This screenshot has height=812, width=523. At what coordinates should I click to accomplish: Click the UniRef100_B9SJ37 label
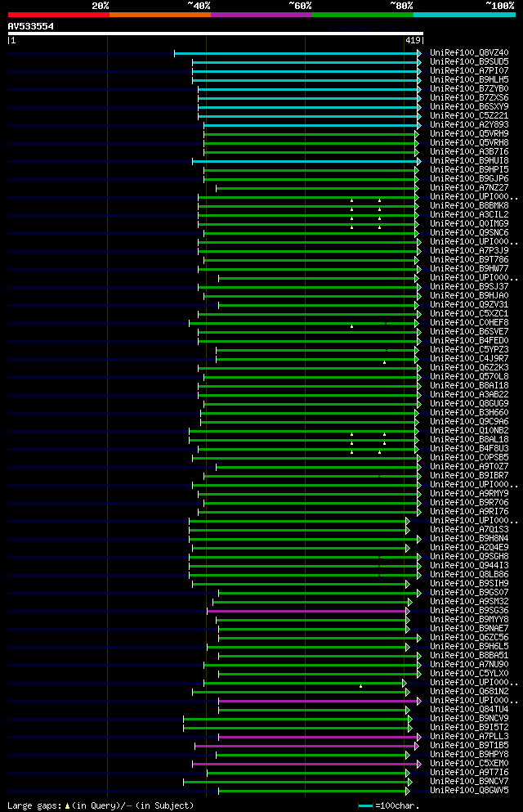pos(469,286)
